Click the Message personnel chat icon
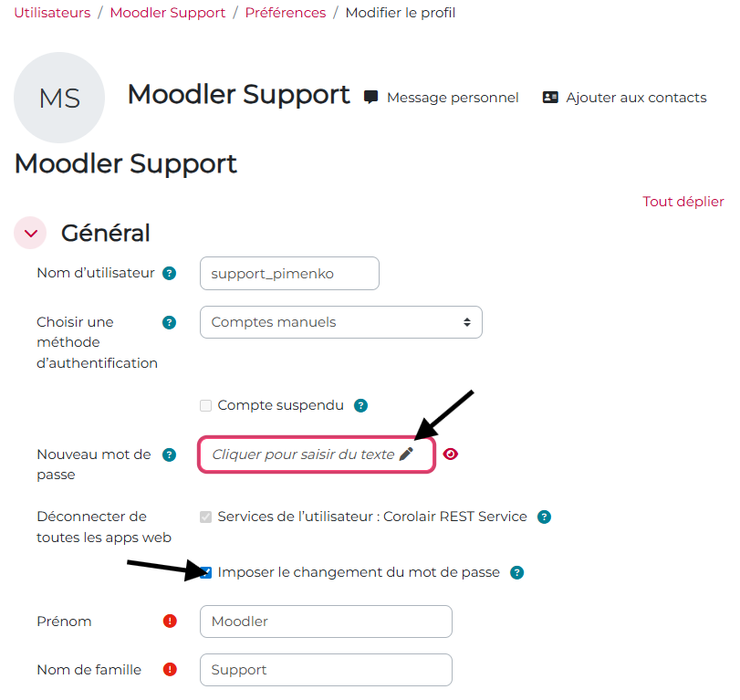740x700 pixels. [370, 98]
